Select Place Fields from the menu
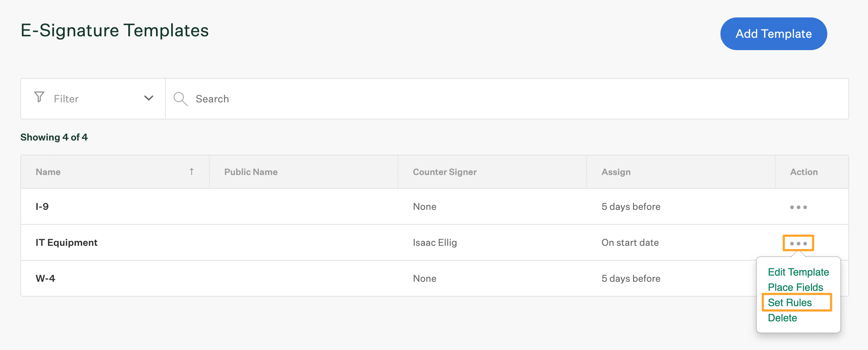The width and height of the screenshot is (868, 350). (x=795, y=287)
